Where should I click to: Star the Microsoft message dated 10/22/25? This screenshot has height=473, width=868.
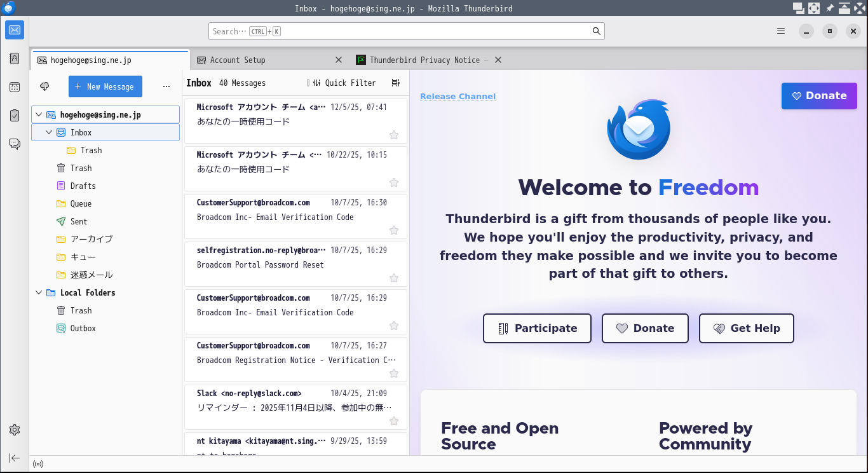point(394,182)
